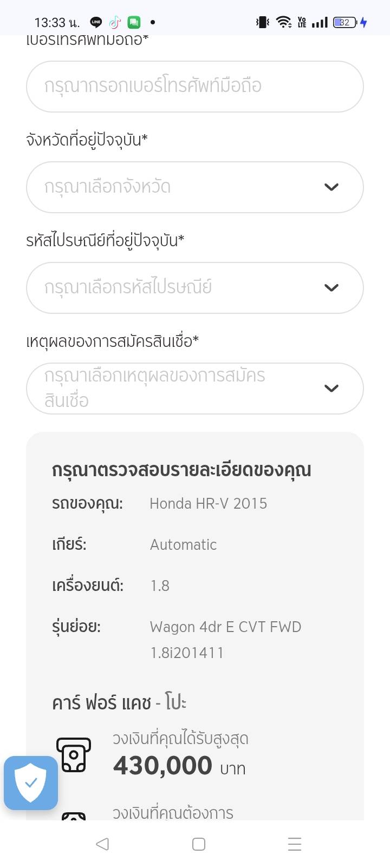Expand postal code list using chevron arrow

pos(331,288)
